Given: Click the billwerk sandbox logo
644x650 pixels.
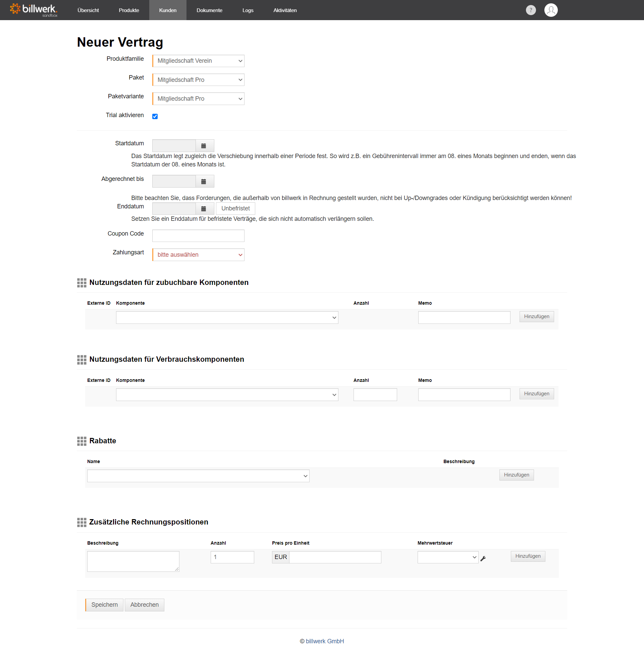Looking at the screenshot, I should point(34,10).
